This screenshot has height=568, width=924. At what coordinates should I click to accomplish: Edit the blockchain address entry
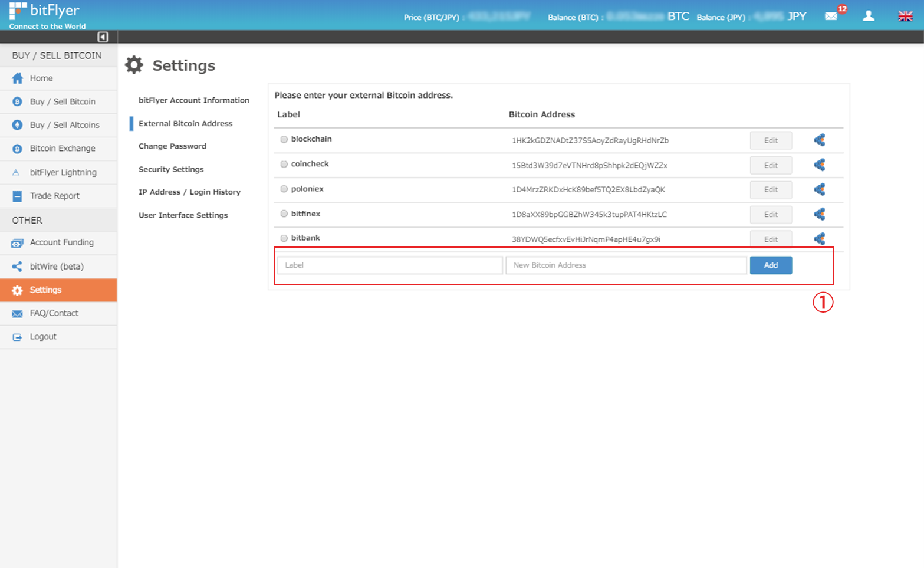point(771,140)
